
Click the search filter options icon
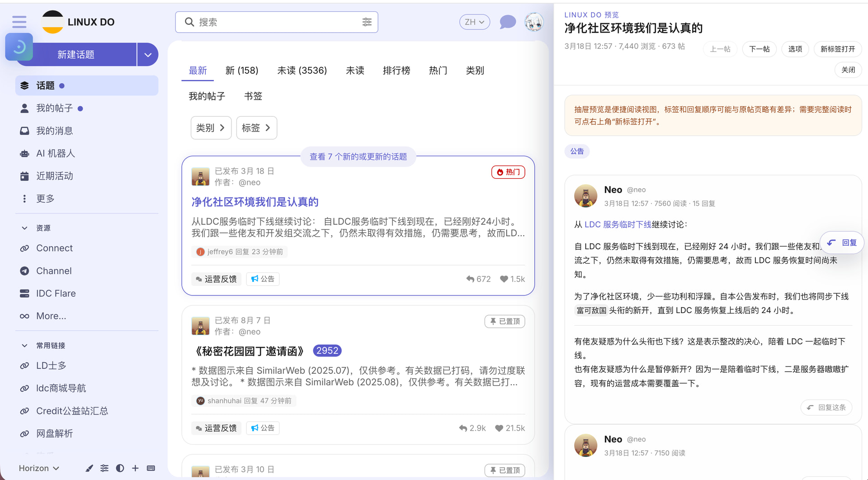tap(367, 22)
